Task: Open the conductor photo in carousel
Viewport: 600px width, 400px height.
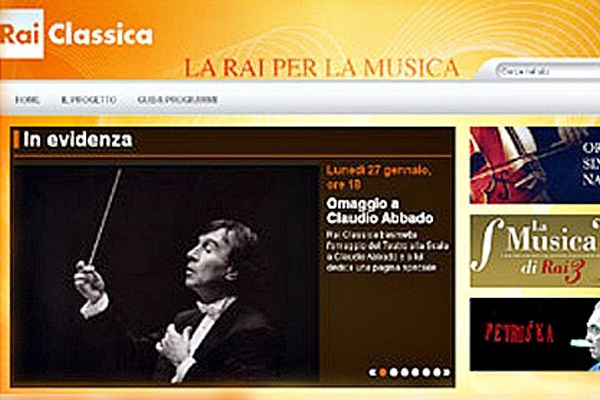Action: (x=166, y=274)
